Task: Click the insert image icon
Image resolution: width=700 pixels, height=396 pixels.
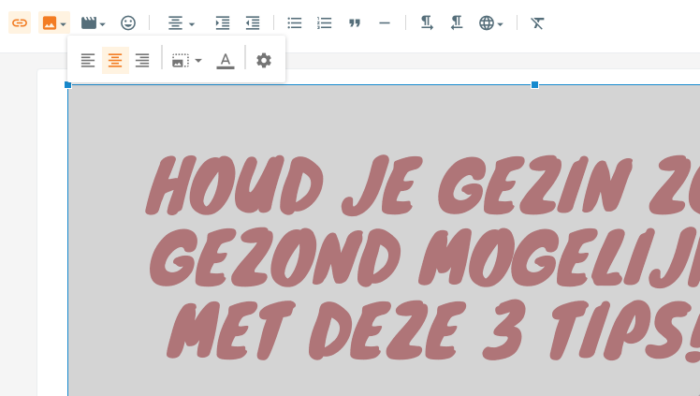Action: (x=49, y=23)
